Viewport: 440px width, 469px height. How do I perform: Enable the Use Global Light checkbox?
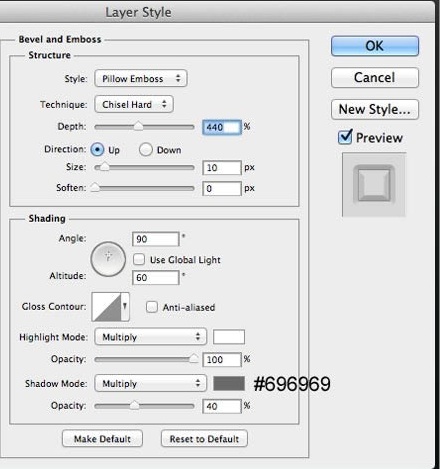pyautogui.click(x=139, y=259)
